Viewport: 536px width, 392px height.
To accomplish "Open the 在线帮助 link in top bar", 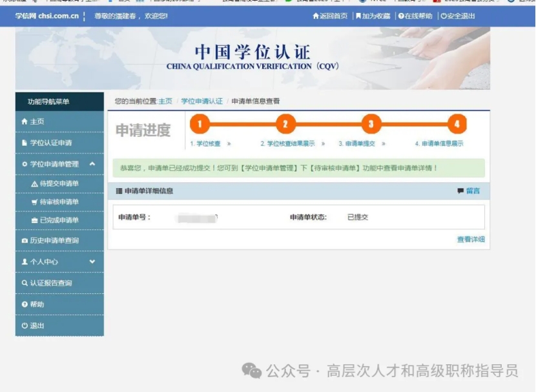I will click(415, 16).
